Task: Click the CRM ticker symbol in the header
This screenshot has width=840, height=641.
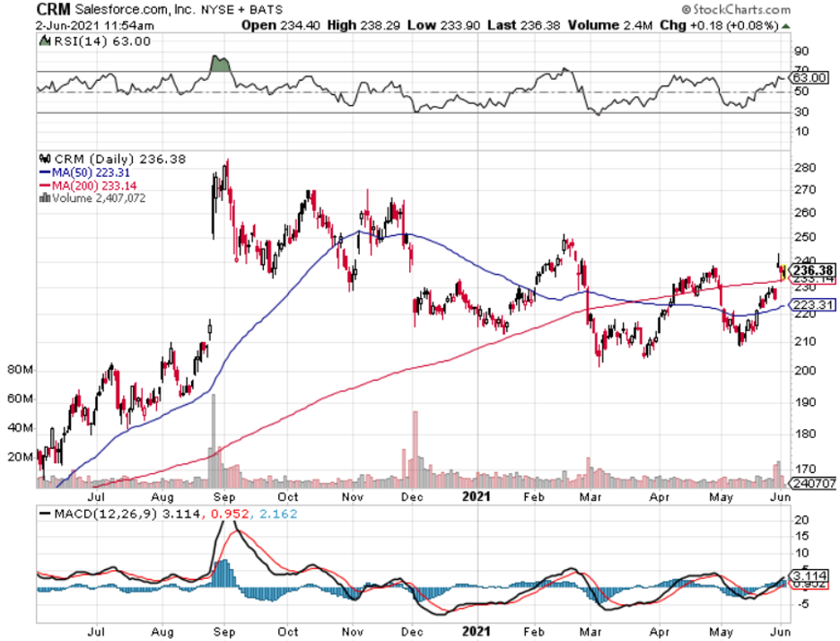Action: (53, 9)
